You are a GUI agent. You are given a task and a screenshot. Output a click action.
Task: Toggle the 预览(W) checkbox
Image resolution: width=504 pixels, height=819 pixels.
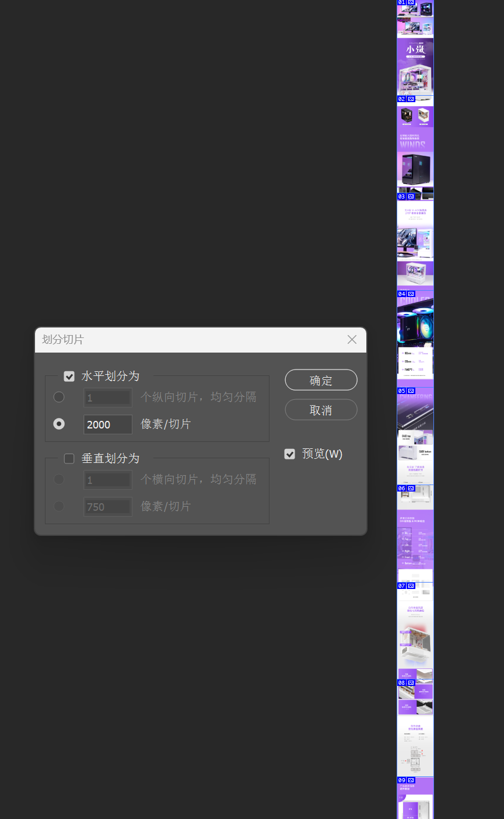tap(290, 454)
